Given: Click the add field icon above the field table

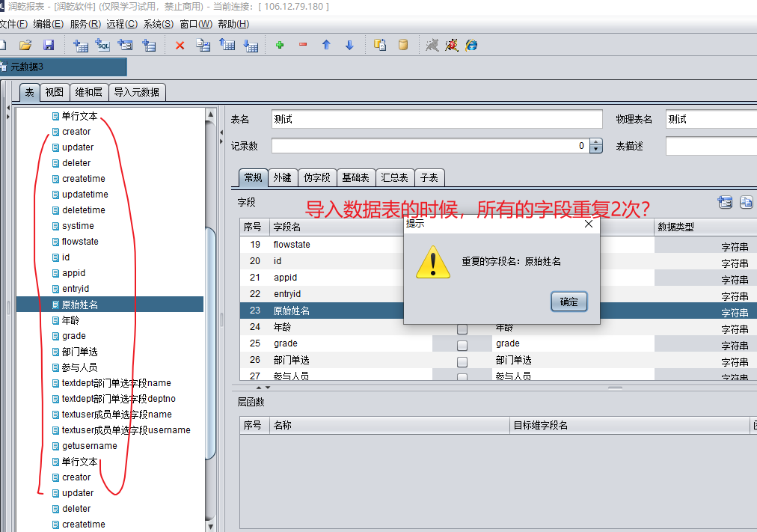Looking at the screenshot, I should [x=725, y=202].
